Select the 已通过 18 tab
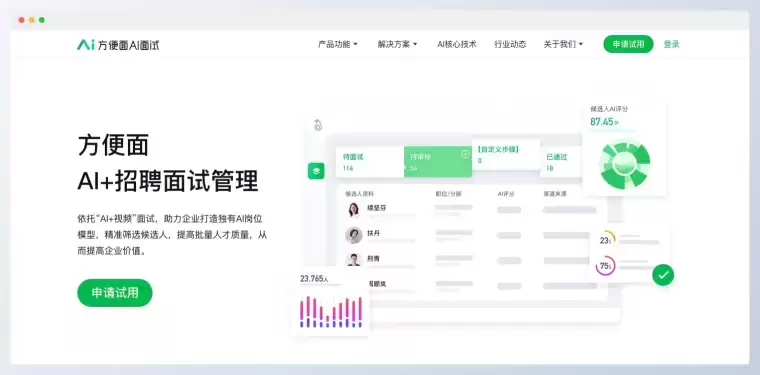 (561, 162)
